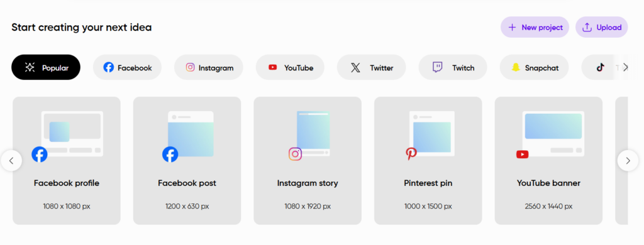Open the Facebook post template preview

(191, 134)
